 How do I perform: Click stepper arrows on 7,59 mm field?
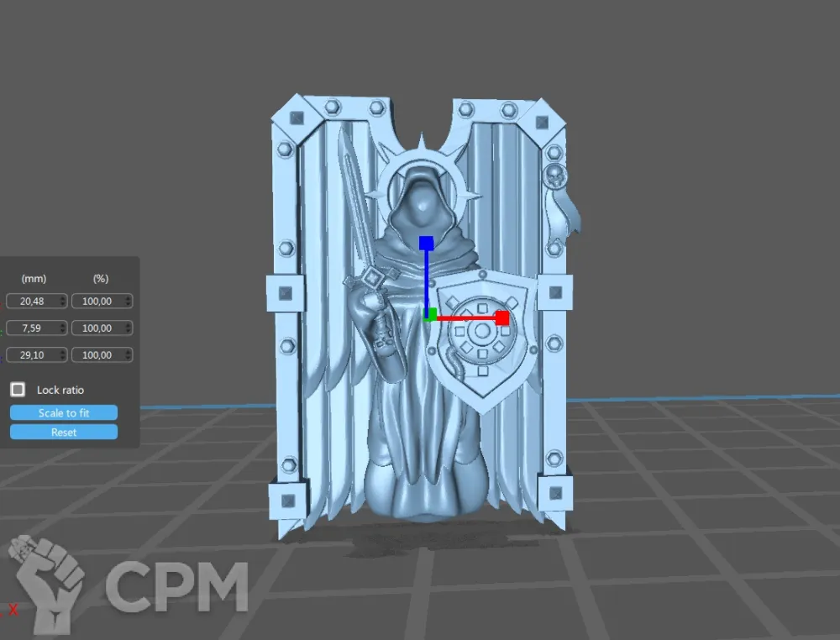[63, 328]
